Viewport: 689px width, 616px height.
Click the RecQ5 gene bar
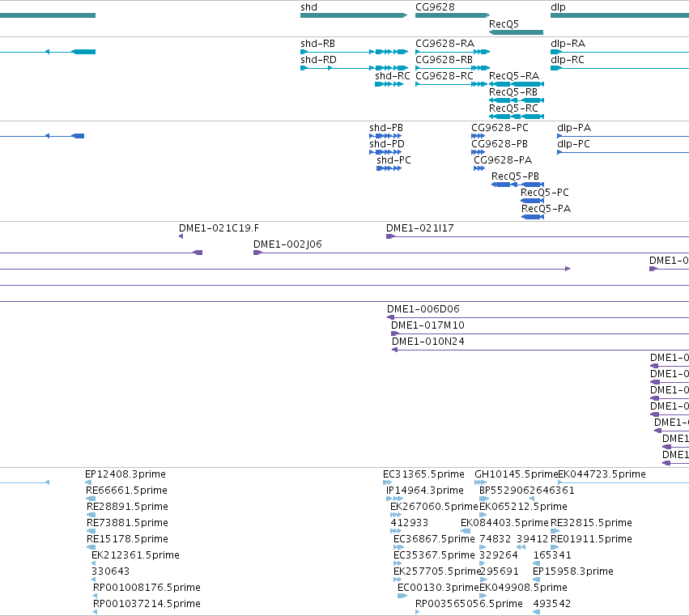(516, 32)
